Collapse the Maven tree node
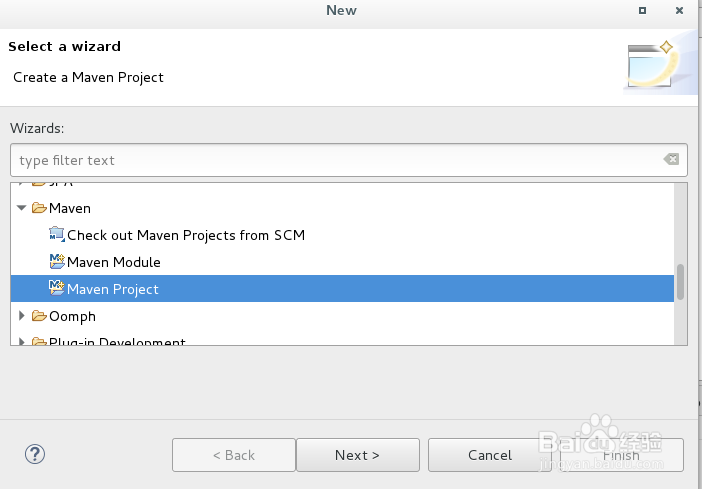702x489 pixels. pos(22,208)
